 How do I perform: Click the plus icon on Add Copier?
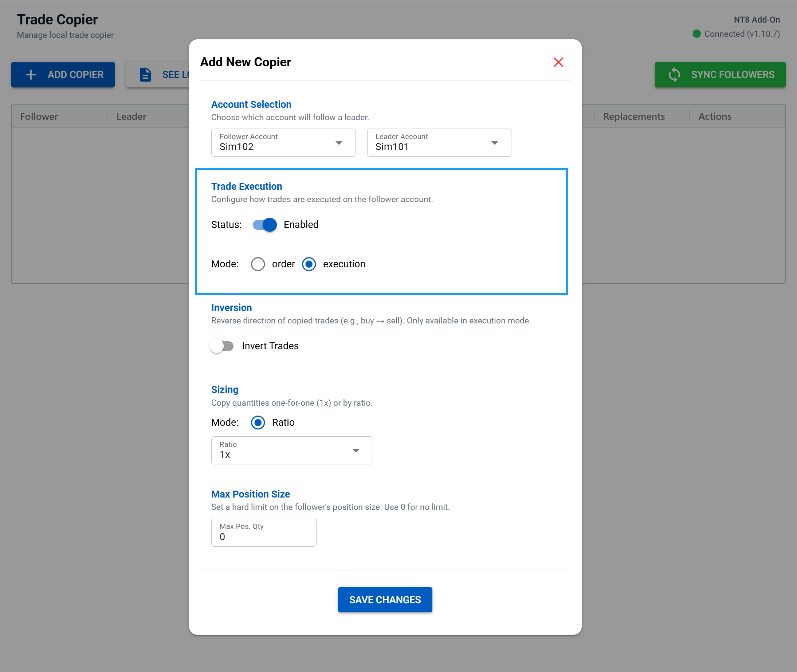(31, 75)
